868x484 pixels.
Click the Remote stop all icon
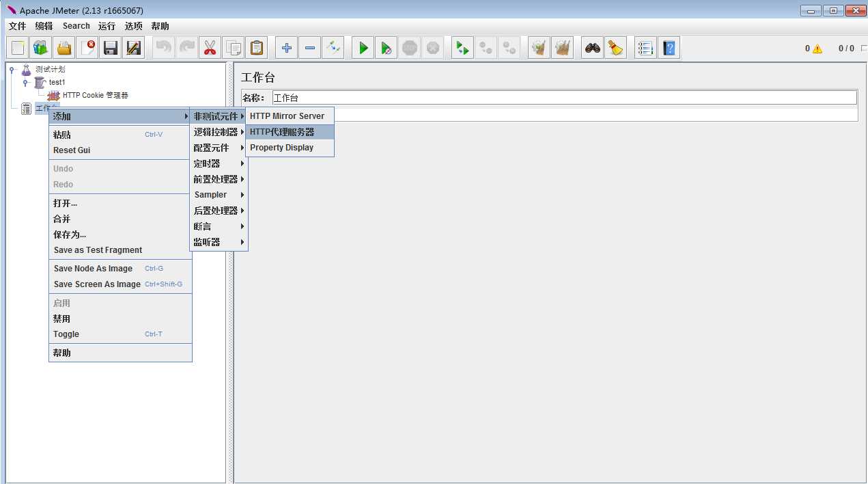(x=486, y=48)
